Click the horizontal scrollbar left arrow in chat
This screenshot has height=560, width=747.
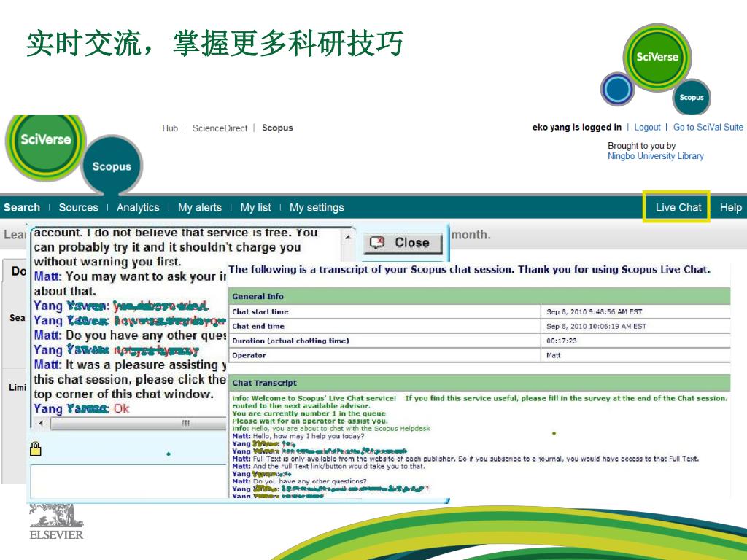tap(41, 423)
